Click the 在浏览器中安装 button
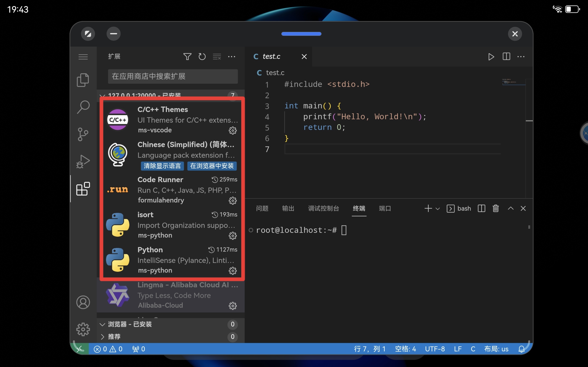 pos(212,166)
